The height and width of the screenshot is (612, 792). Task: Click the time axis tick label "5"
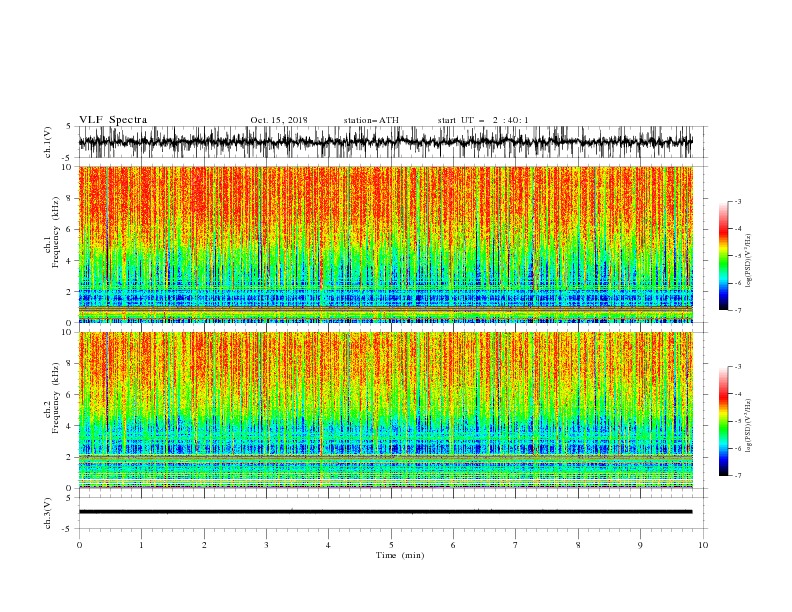(391, 545)
